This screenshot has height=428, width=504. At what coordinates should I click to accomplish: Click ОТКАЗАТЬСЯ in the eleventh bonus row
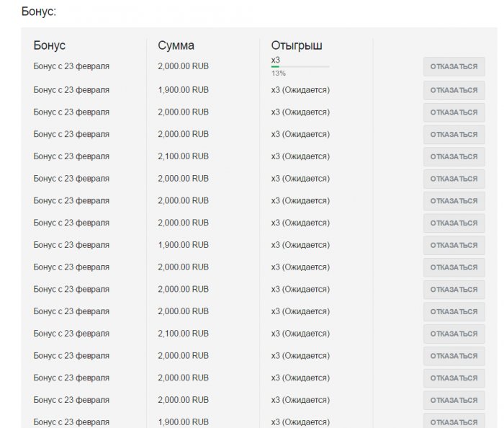454,290
